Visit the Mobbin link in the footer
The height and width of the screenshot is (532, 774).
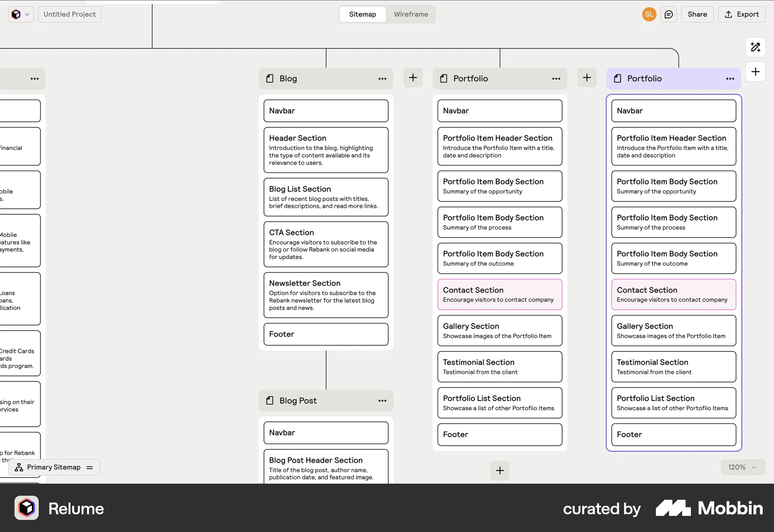[x=709, y=508]
